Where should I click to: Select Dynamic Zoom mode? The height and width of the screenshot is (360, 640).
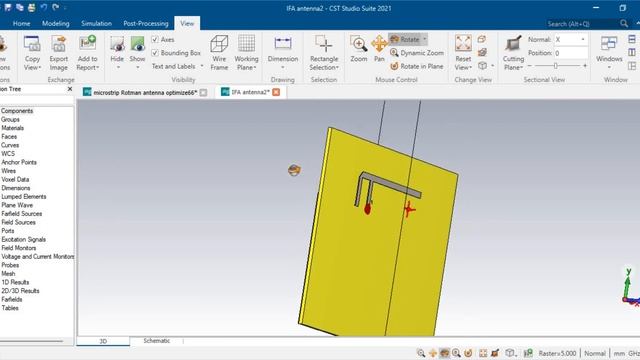[x=417, y=53]
